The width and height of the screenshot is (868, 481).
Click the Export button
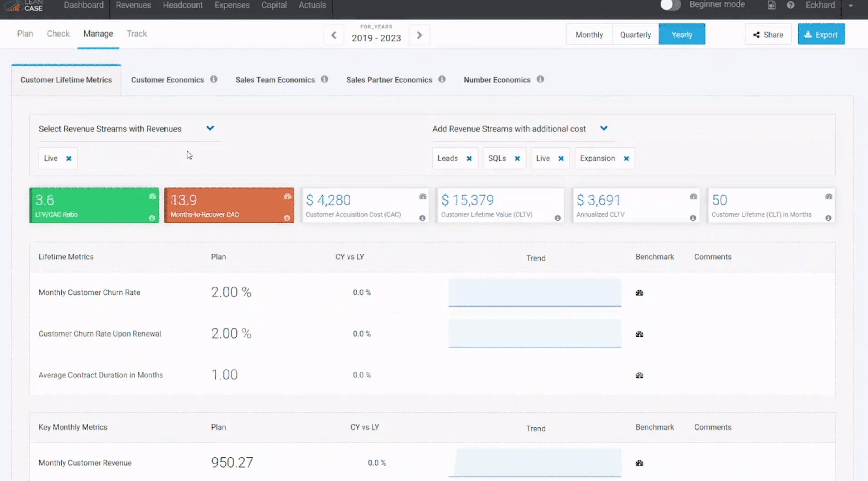[x=821, y=35]
